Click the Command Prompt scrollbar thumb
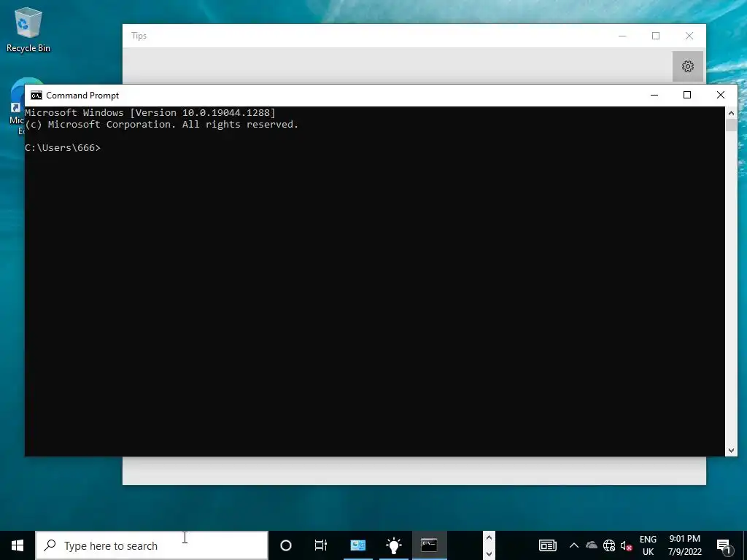 731,125
